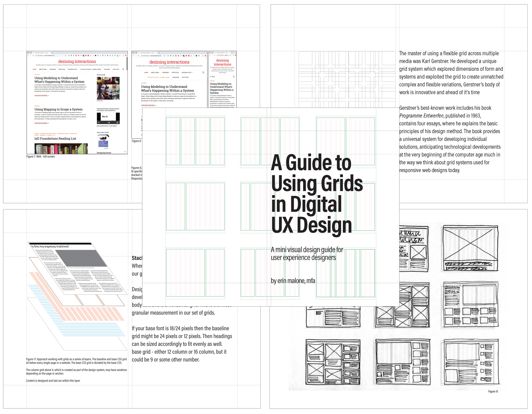This screenshot has width=532, height=414.
Task: Click reload icon in Figure 7 full-screen browser
Action: pyautogui.click(x=33, y=56)
